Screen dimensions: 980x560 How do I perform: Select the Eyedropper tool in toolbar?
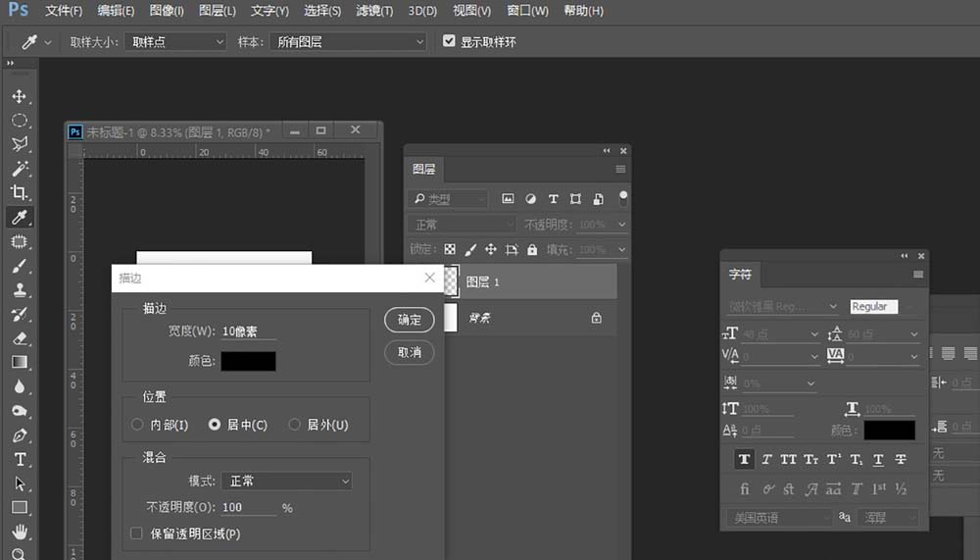pos(20,217)
